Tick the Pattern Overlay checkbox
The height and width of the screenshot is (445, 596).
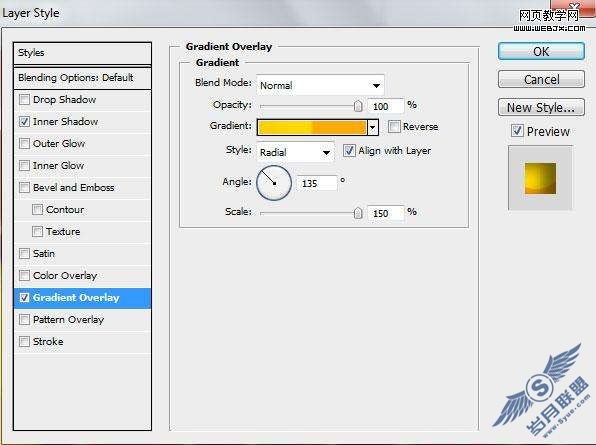[24, 320]
